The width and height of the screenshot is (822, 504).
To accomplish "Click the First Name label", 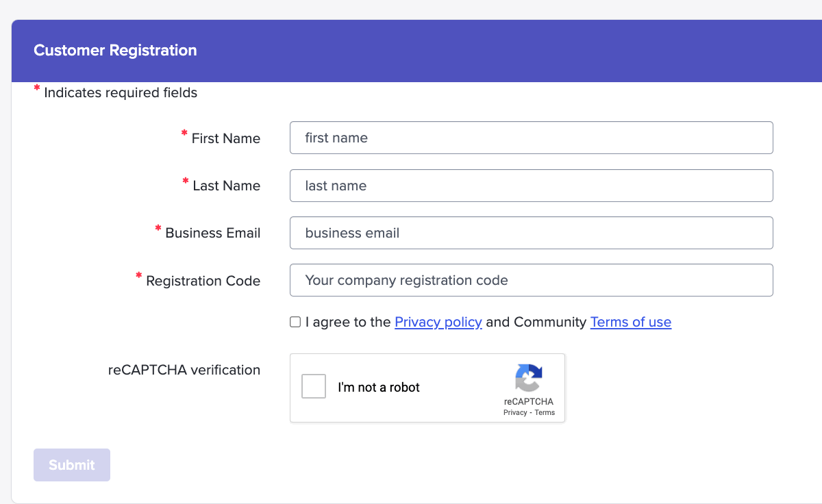I will (225, 138).
